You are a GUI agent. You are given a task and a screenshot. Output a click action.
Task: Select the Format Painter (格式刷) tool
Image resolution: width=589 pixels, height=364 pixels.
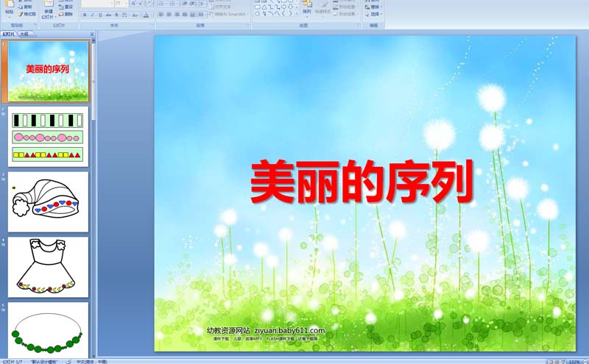(27, 14)
